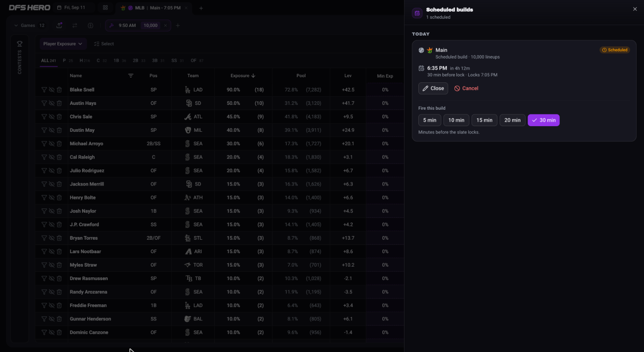Hide Cal Raleigh with the eye-slash icon
The image size is (644, 352).
click(52, 157)
